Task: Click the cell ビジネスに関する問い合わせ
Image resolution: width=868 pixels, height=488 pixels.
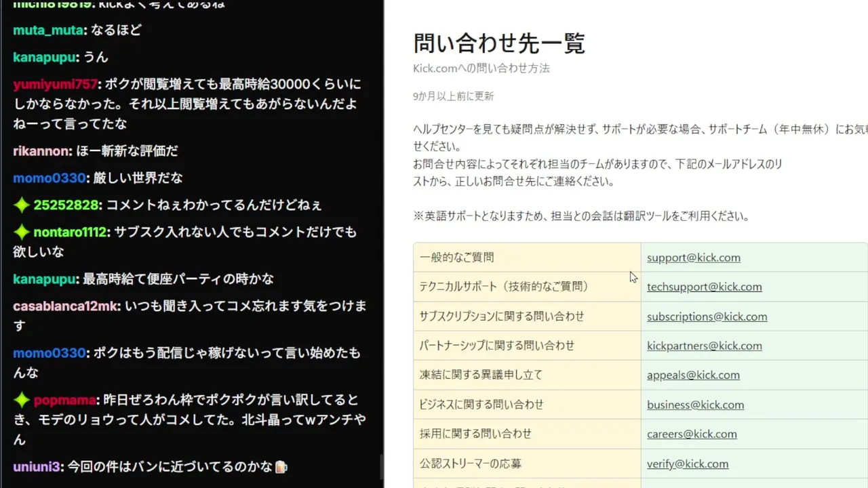Action: pyautogui.click(x=527, y=405)
